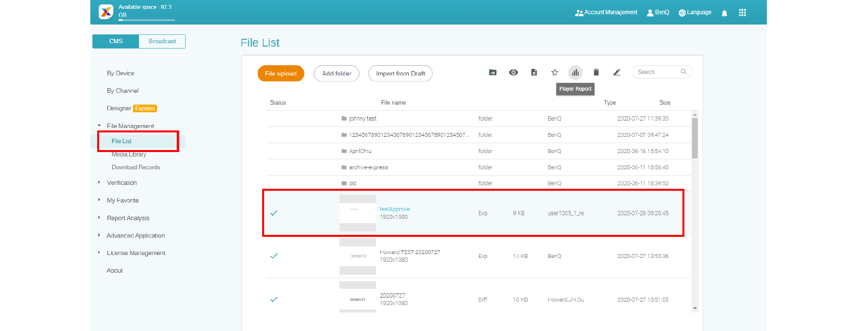868x331 pixels.
Task: Click the star favorite icon in toolbar
Action: (555, 73)
